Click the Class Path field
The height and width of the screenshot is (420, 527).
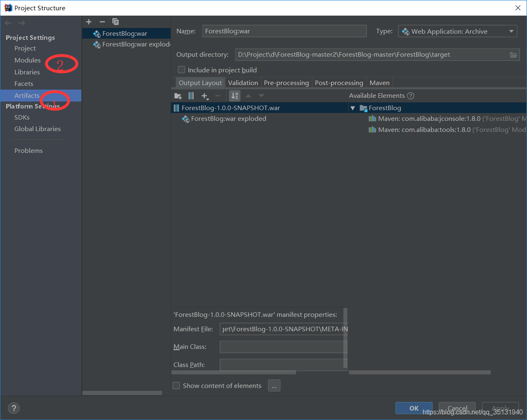(x=284, y=365)
